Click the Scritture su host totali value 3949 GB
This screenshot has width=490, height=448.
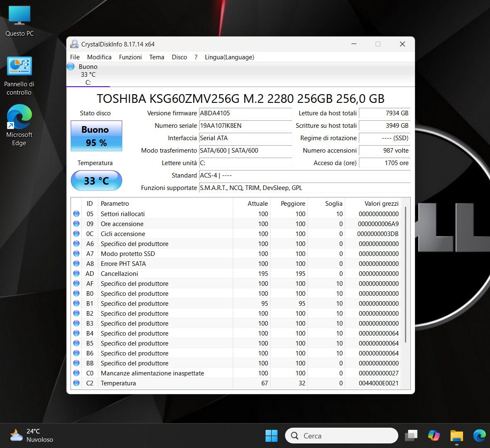click(384, 126)
